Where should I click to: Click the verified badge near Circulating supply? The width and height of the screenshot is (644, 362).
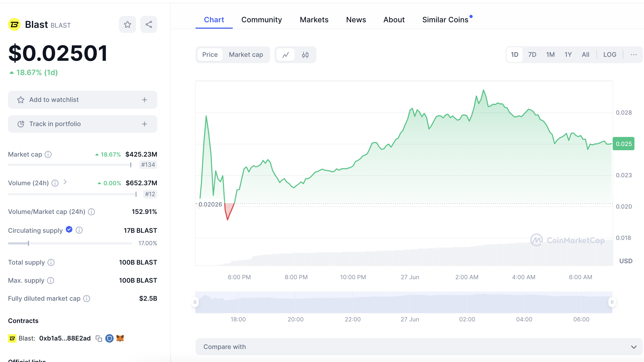[x=69, y=229]
